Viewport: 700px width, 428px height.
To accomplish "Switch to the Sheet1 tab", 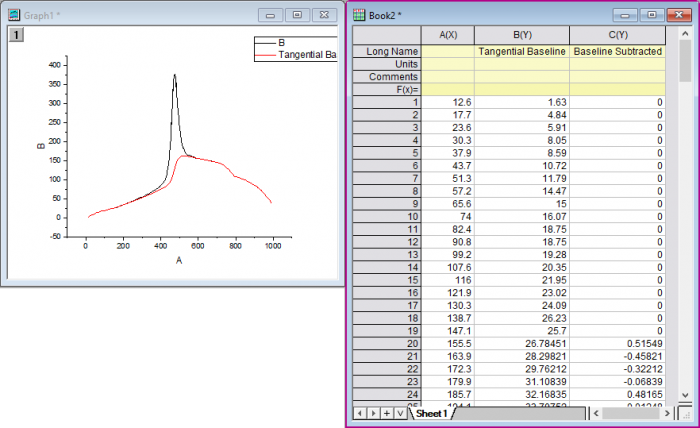I will click(x=432, y=413).
